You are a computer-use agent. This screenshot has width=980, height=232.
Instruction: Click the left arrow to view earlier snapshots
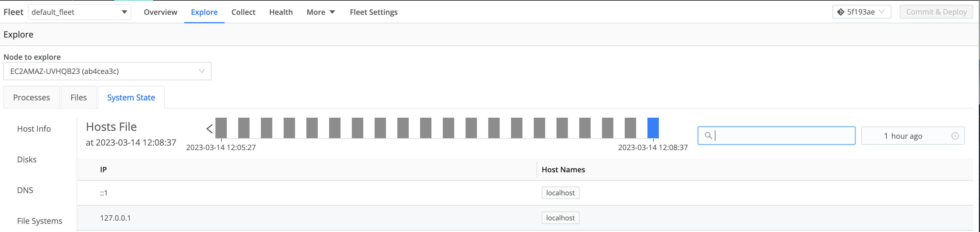pyautogui.click(x=209, y=129)
